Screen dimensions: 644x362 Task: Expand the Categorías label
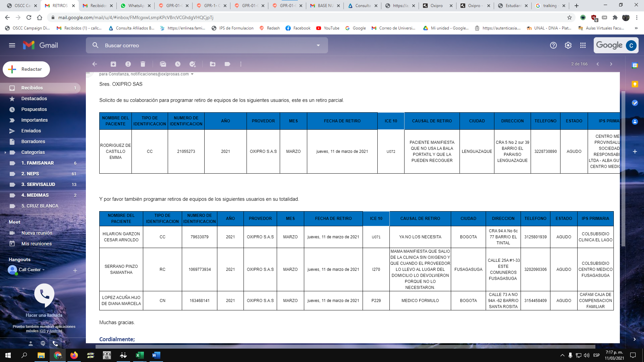point(5,152)
